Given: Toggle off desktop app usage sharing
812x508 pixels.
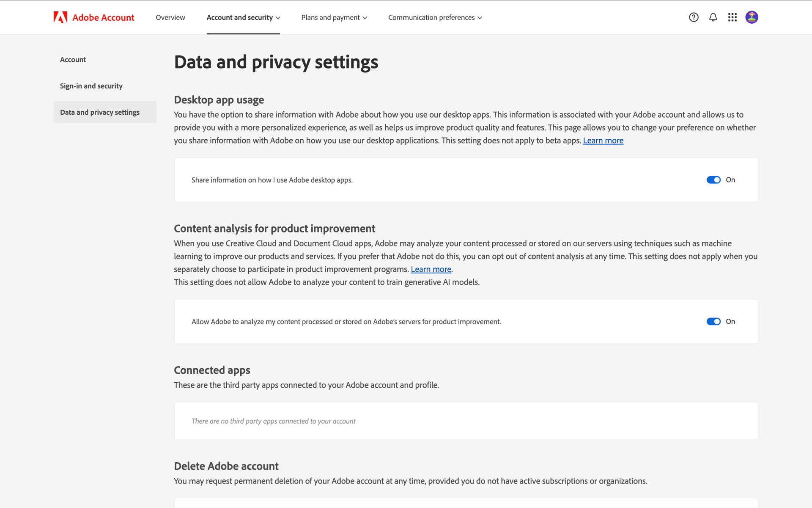Looking at the screenshot, I should (713, 180).
